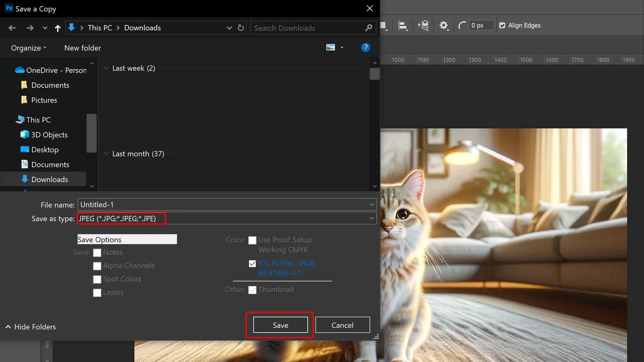Open 3D Objects folder
Viewport: 644px width, 362px height.
point(44,135)
